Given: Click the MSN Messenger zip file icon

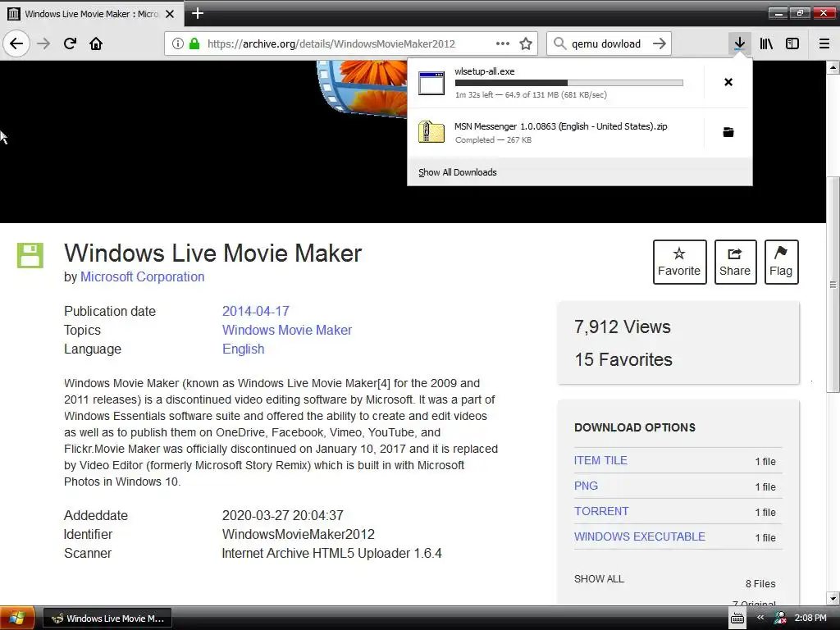Looking at the screenshot, I should [x=431, y=132].
